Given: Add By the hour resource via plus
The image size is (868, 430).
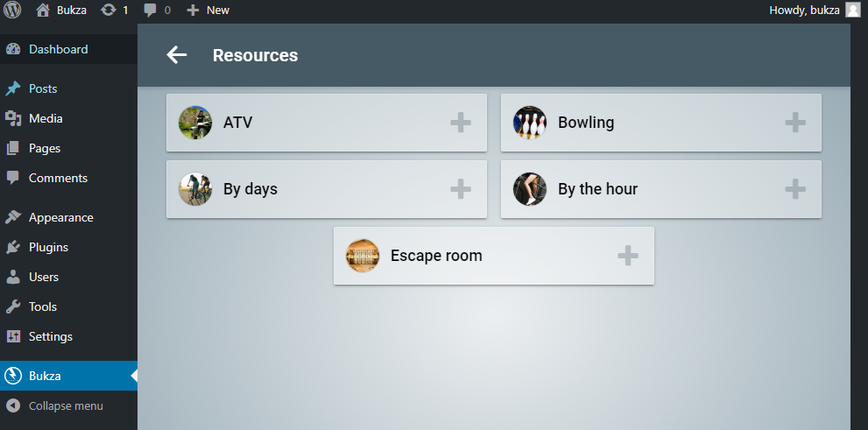Looking at the screenshot, I should (x=795, y=188).
